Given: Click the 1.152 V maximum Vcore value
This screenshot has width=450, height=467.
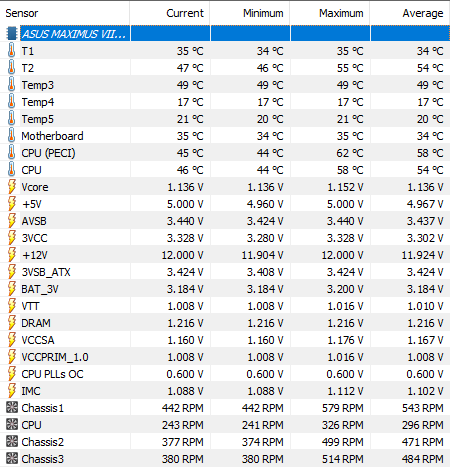Looking at the screenshot, I should coord(345,187).
